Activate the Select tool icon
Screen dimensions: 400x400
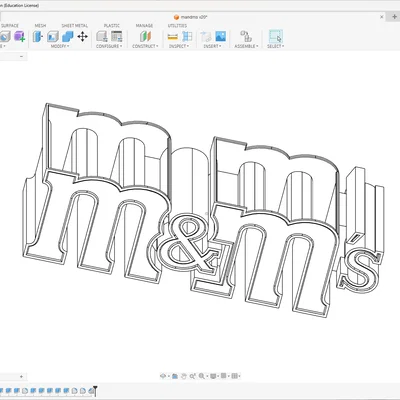(276, 36)
